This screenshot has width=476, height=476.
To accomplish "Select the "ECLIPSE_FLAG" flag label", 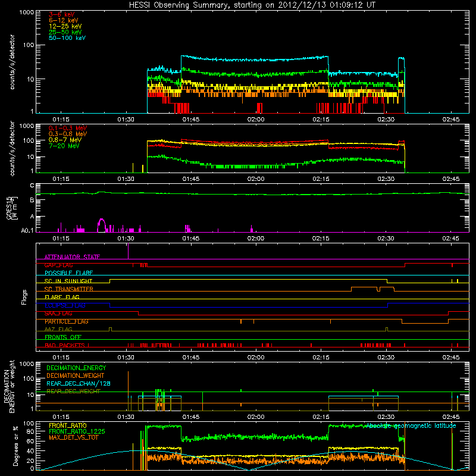I will click(x=65, y=305).
